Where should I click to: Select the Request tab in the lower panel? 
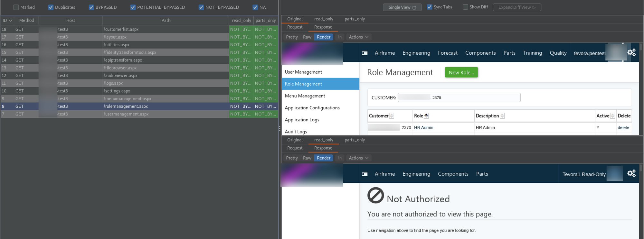pos(295,148)
